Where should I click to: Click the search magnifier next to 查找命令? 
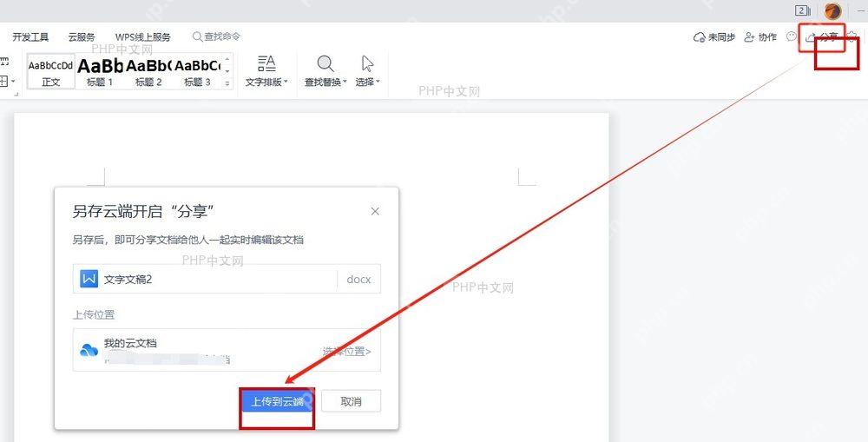click(x=197, y=36)
